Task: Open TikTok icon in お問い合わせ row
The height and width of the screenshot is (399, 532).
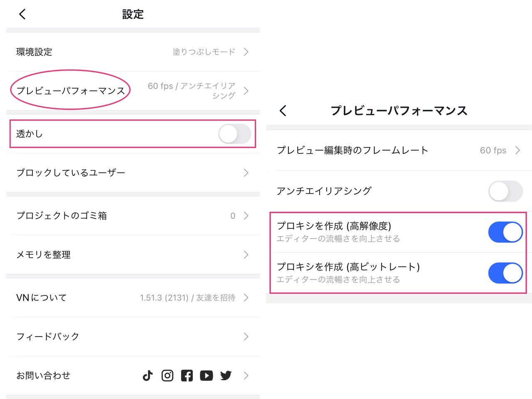Action: tap(148, 376)
